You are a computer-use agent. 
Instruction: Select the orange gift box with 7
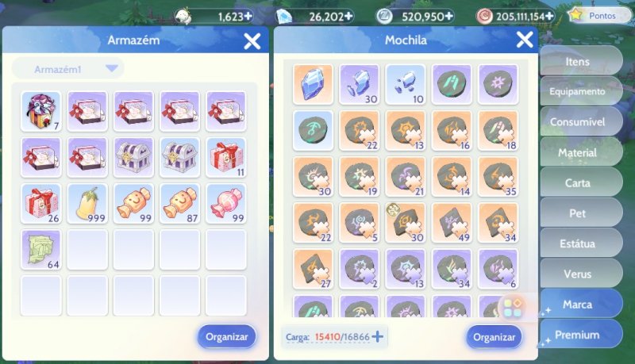coord(41,111)
